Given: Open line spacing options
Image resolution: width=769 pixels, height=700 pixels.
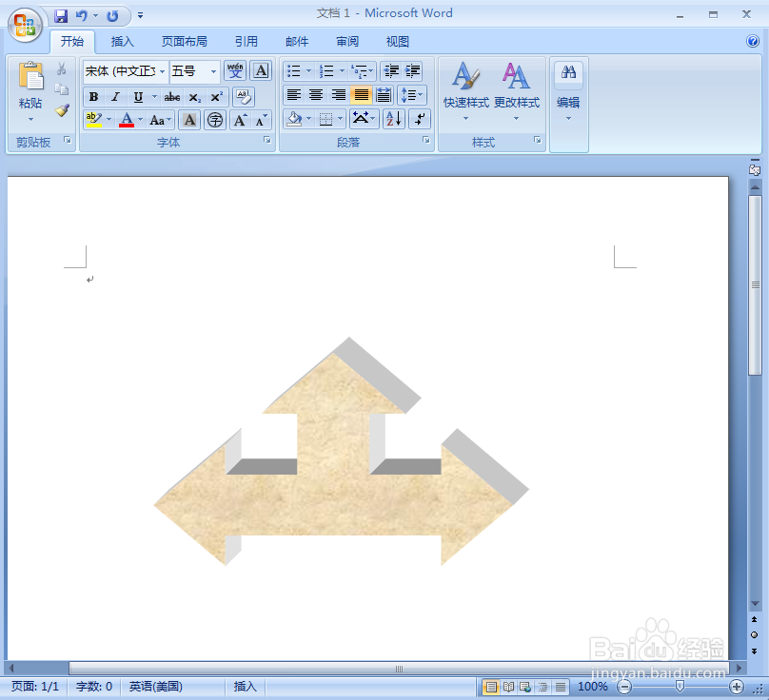Looking at the screenshot, I should [412, 94].
